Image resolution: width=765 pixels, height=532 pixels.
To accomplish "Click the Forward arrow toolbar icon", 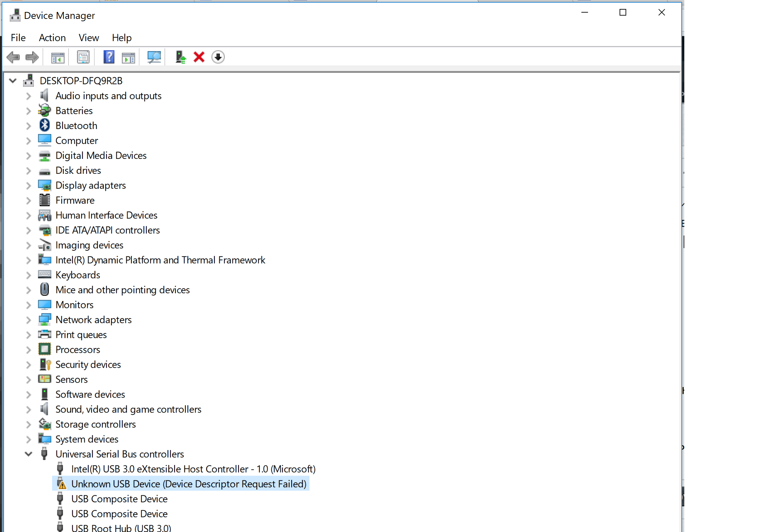I will click(32, 57).
